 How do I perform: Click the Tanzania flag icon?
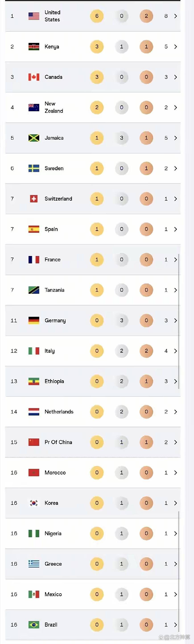pyautogui.click(x=34, y=290)
